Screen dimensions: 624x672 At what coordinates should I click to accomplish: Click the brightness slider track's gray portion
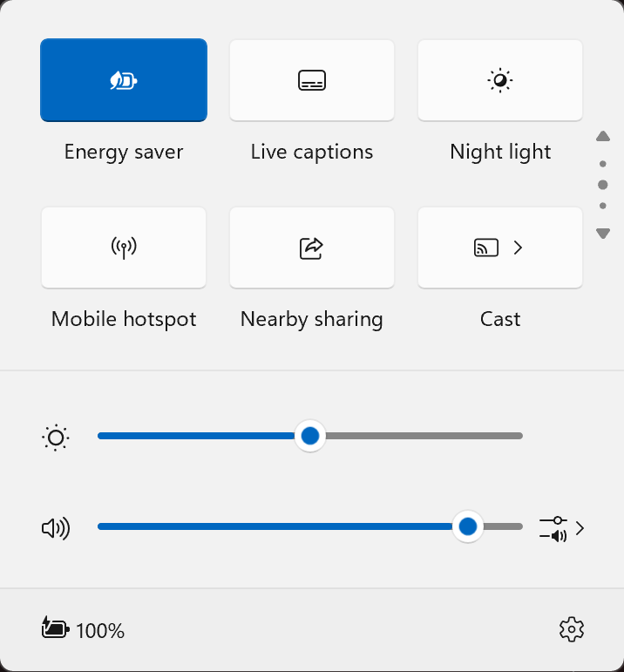pos(424,436)
